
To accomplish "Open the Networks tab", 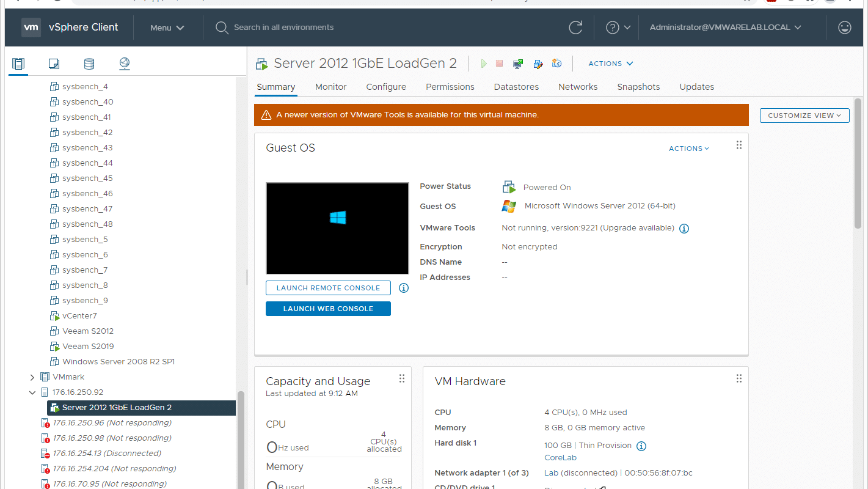I will point(578,87).
